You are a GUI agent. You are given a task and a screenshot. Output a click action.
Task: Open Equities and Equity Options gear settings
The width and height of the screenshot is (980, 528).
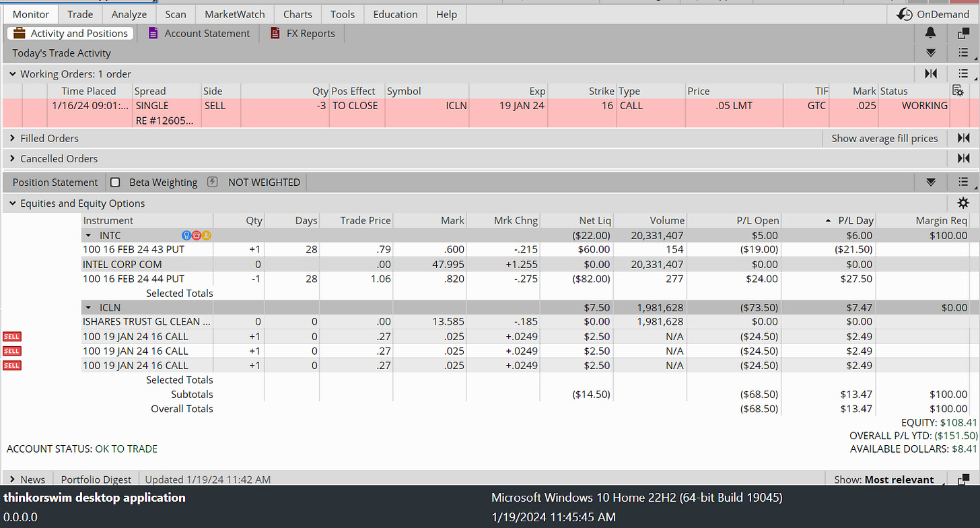point(963,203)
